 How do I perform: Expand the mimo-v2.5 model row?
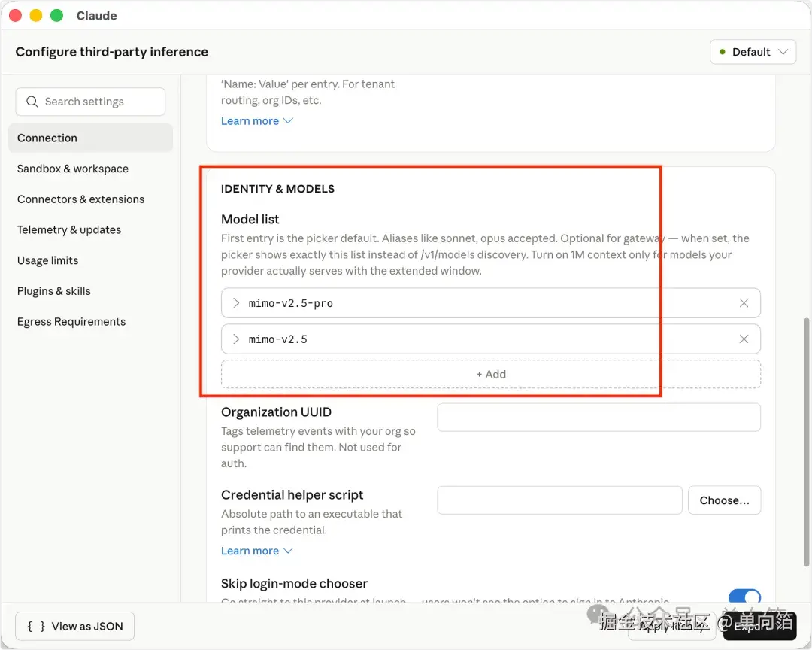click(236, 339)
